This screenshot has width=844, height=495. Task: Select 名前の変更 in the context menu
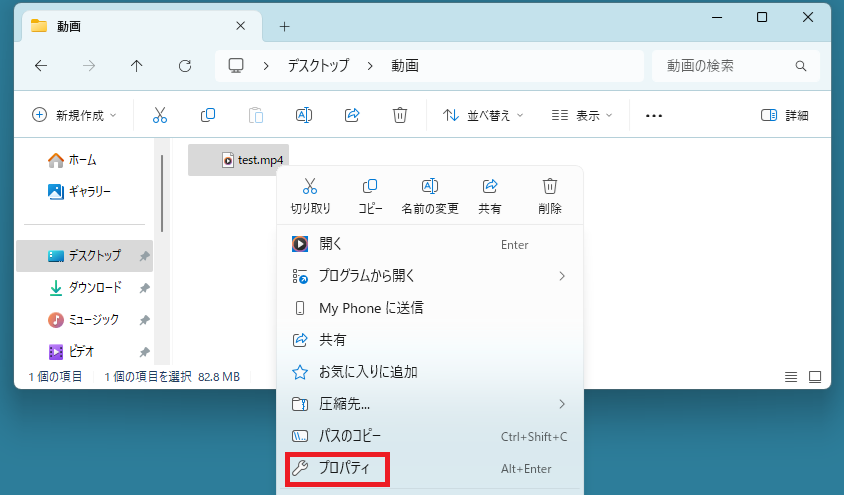click(430, 196)
